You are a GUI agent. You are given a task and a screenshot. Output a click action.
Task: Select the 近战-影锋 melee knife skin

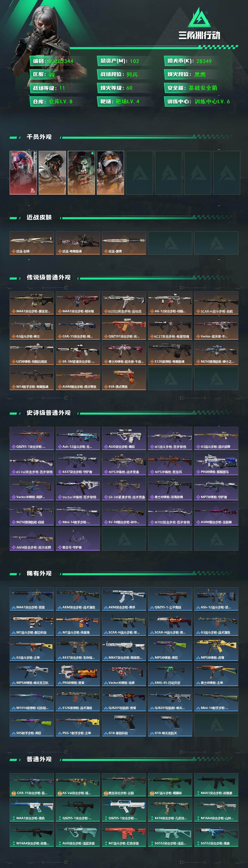[x=32, y=243]
